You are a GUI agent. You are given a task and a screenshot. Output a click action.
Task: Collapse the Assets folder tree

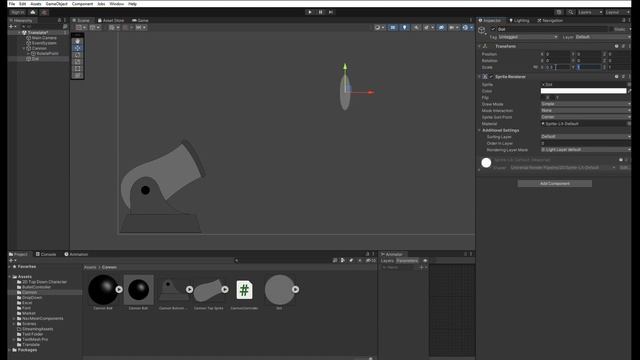(x=10, y=277)
